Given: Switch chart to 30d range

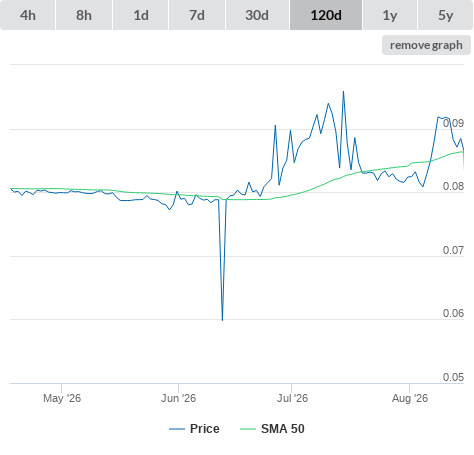Looking at the screenshot, I should click(257, 15).
